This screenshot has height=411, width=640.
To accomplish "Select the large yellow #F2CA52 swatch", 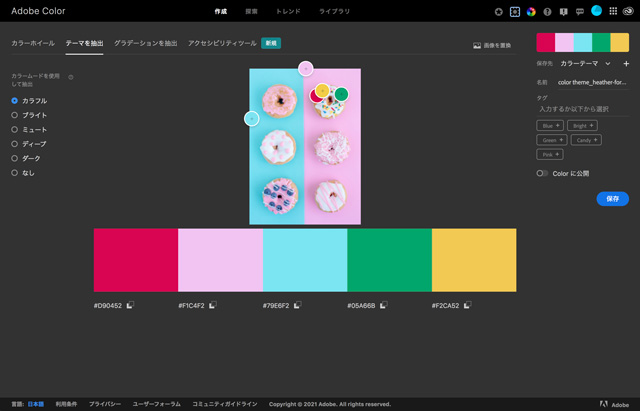I will [x=474, y=260].
